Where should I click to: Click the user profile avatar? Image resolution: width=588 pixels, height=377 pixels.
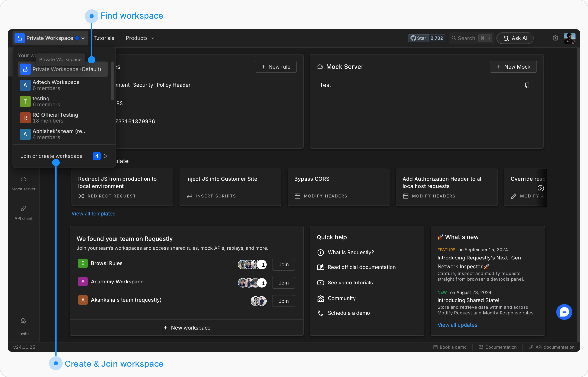(569, 38)
